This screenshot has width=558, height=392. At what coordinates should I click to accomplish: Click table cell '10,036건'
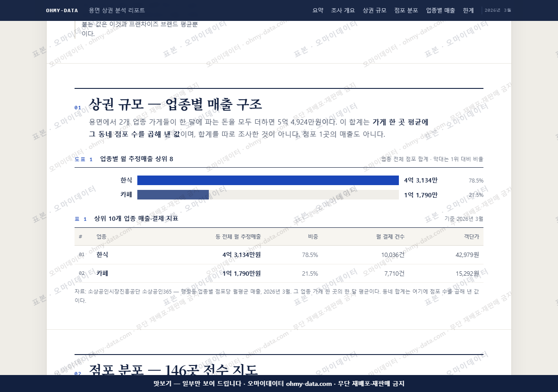(x=393, y=255)
